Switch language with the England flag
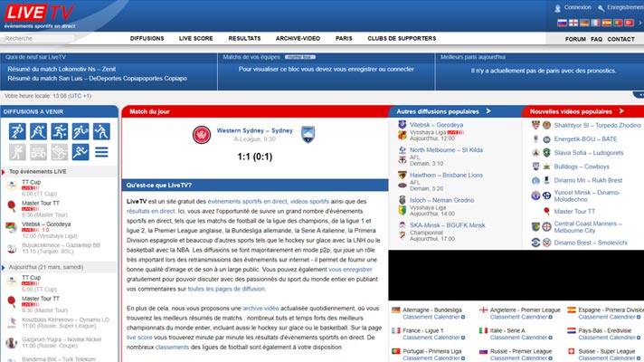 tap(573, 23)
